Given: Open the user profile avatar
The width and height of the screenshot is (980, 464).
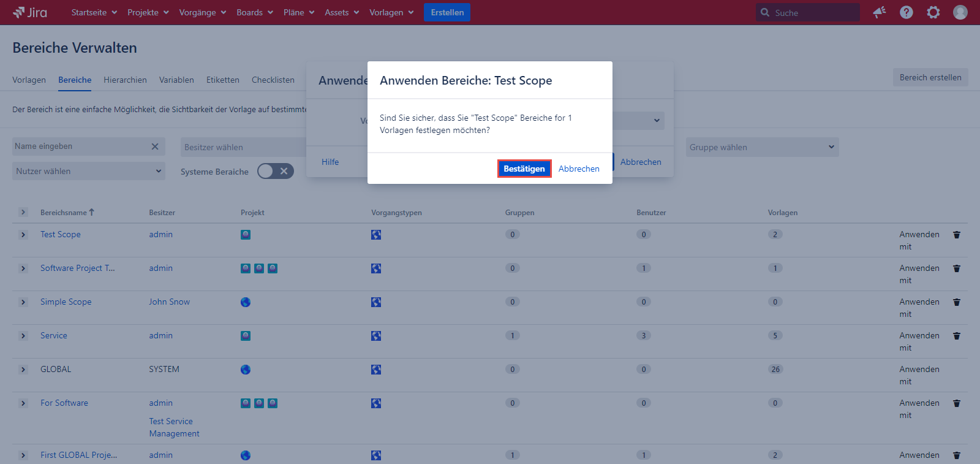Looking at the screenshot, I should [960, 12].
